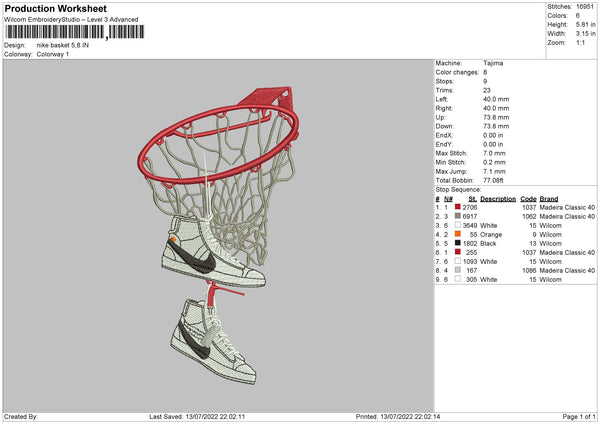Click the 'Page 1 of 1' footer text
The image size is (600, 424).
[x=579, y=417]
